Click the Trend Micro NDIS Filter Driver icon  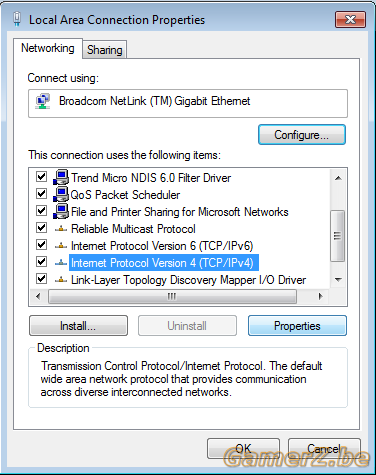click(x=61, y=177)
